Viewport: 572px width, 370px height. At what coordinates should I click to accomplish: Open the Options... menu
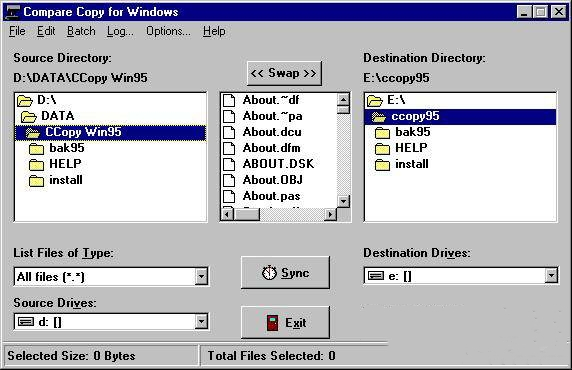point(168,31)
